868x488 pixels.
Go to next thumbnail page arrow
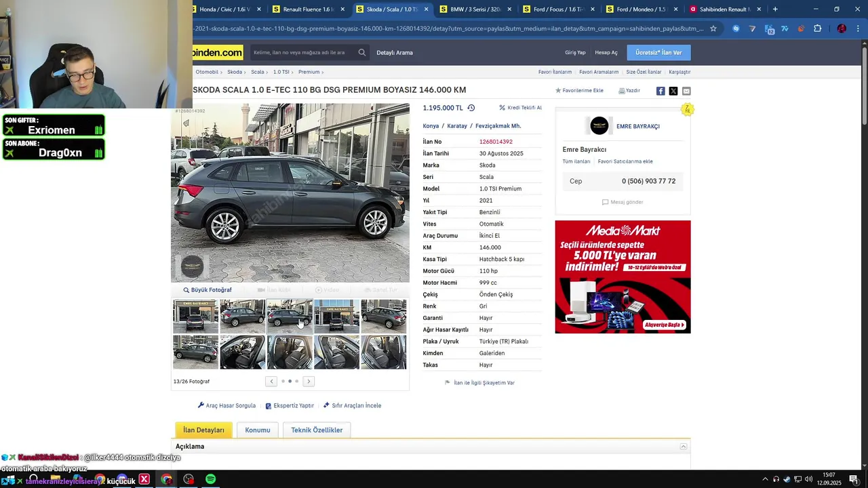pos(309,381)
